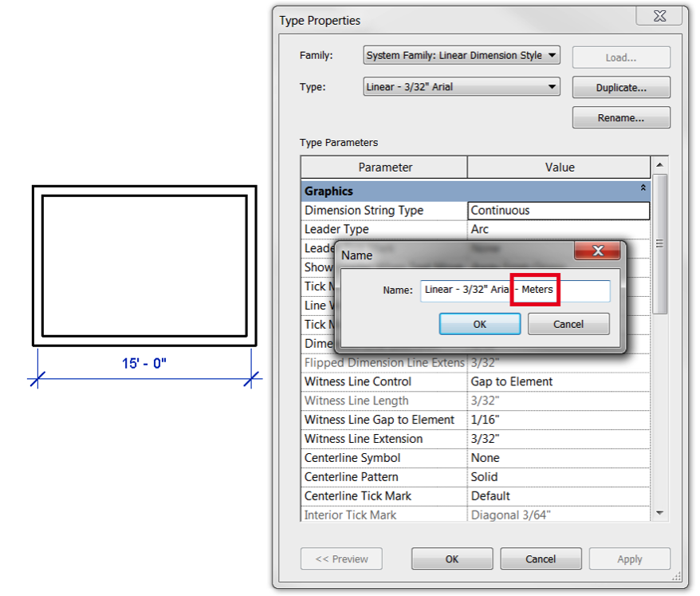Edit the Name text field
This screenshot has height=596, width=700.
[x=516, y=290]
